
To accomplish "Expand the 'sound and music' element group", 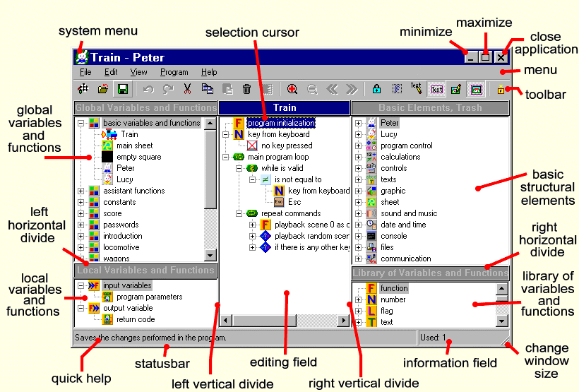I will tap(359, 213).
